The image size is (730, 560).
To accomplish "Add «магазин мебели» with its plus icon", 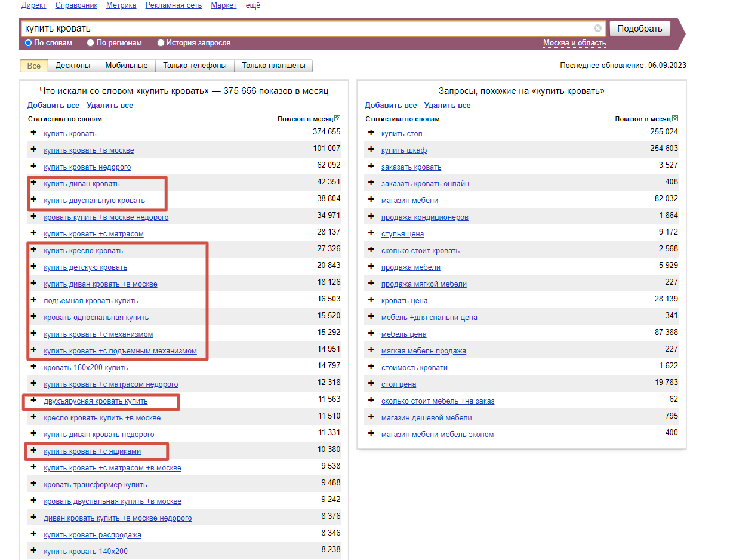I will (x=371, y=199).
